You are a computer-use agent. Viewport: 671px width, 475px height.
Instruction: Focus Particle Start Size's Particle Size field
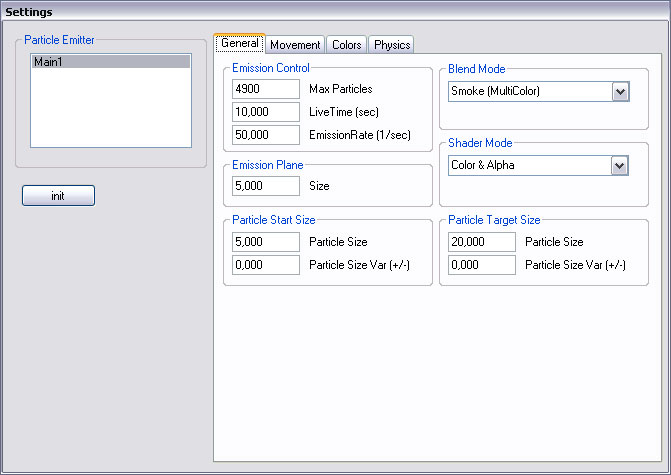[266, 242]
